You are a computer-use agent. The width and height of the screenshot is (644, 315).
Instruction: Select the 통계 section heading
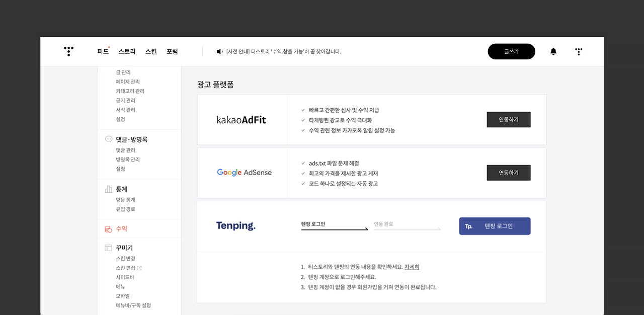coord(122,189)
